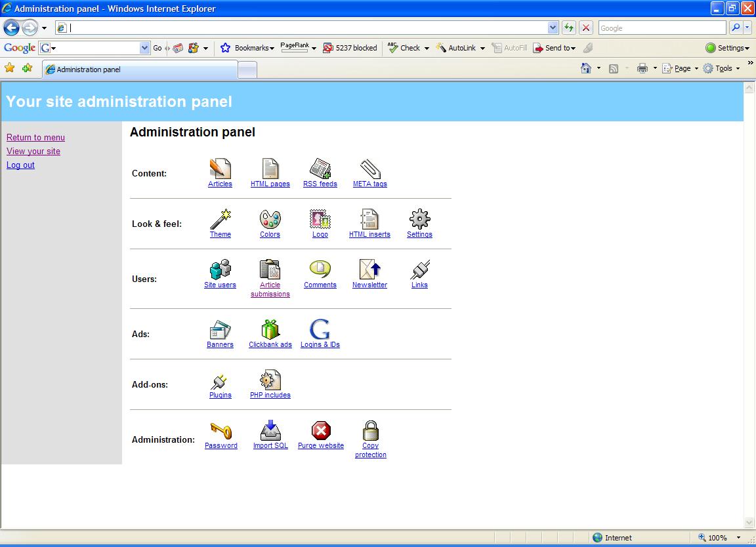Click the Purge website red X icon
Image resolution: width=756 pixels, height=547 pixels.
[x=321, y=431]
